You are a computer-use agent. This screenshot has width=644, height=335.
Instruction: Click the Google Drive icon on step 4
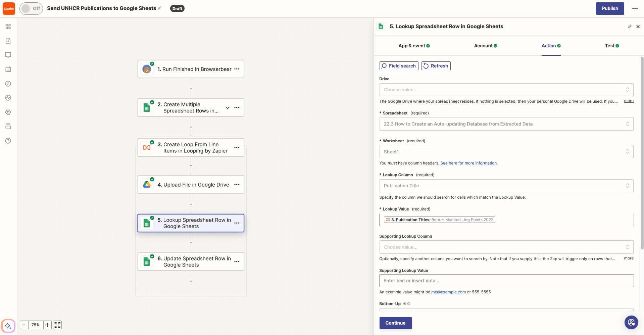(147, 185)
